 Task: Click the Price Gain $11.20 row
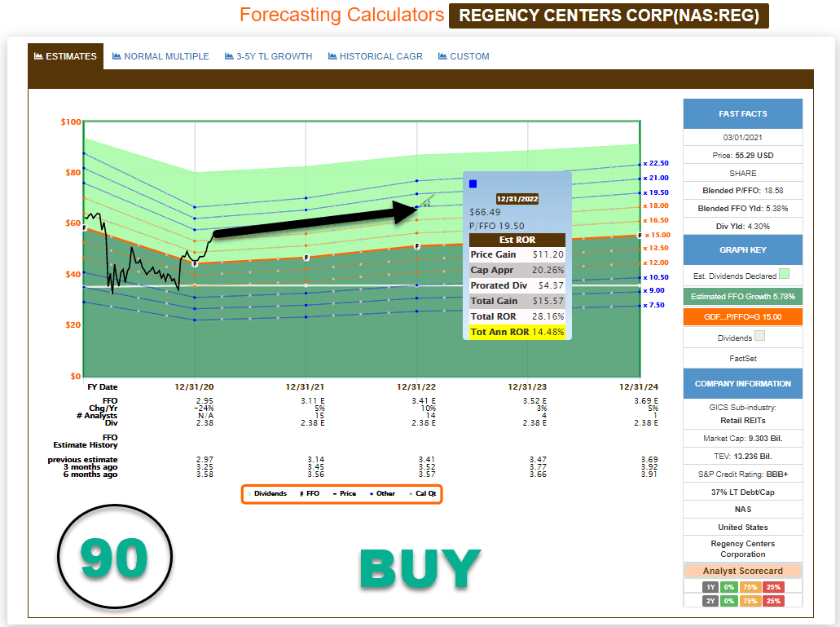point(517,254)
